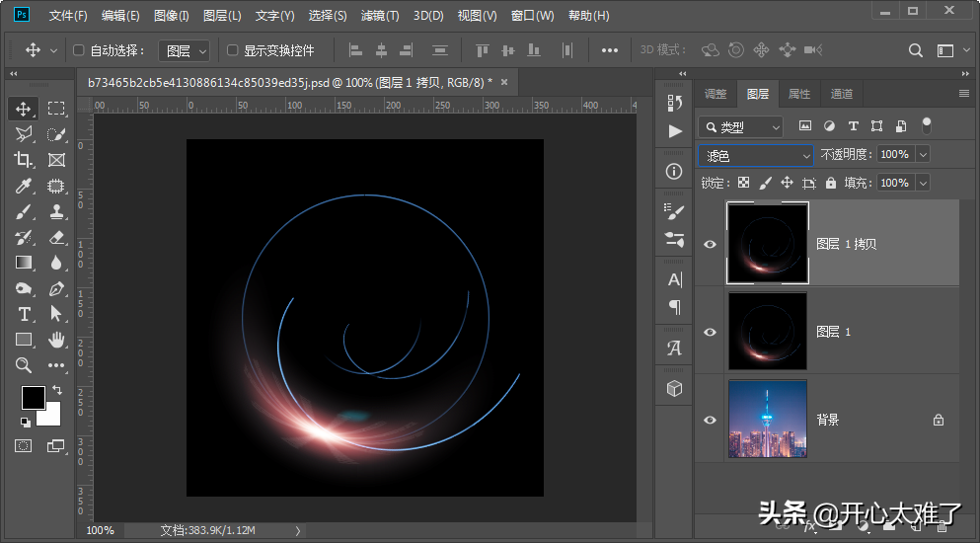Select the Hand tool
980x543 pixels.
[x=56, y=340]
